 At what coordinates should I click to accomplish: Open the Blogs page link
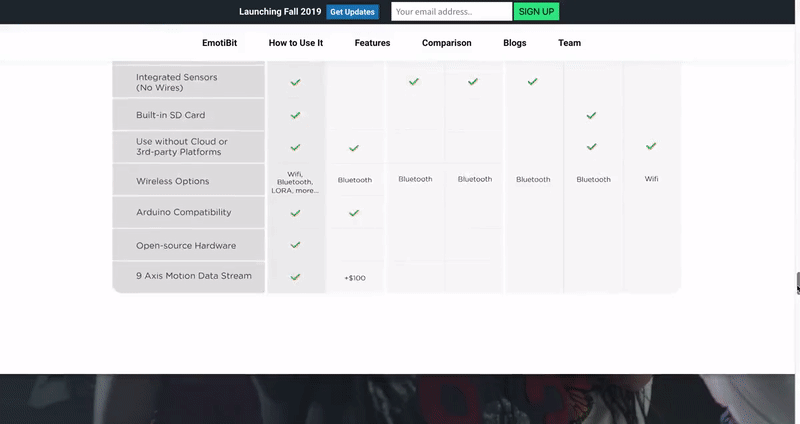(x=515, y=43)
